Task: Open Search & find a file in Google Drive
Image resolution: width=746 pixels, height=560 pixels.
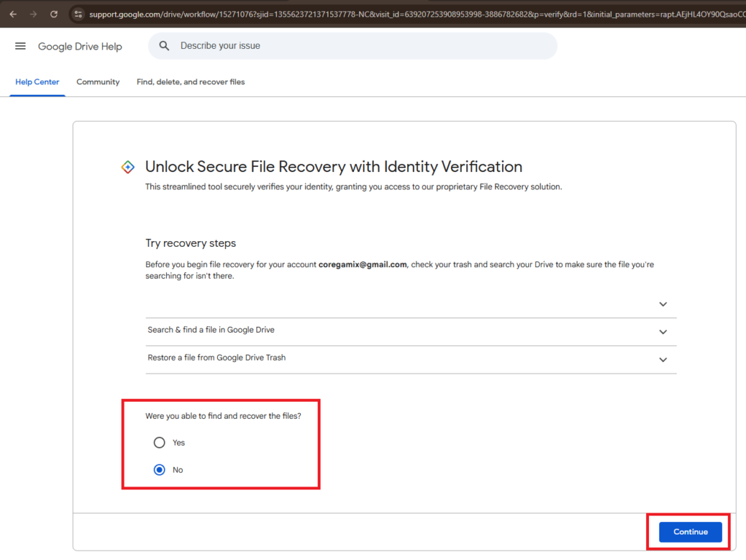Action: (x=211, y=329)
